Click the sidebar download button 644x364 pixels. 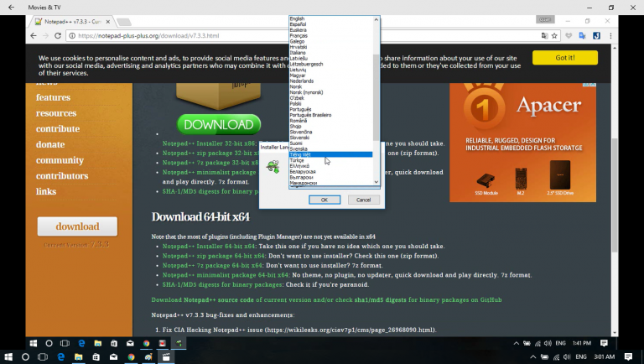click(x=77, y=226)
